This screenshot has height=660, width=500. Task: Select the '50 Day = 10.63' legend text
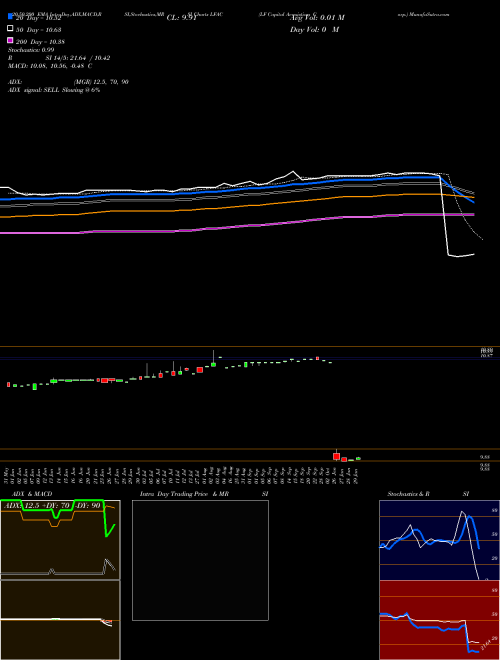pos(38,30)
